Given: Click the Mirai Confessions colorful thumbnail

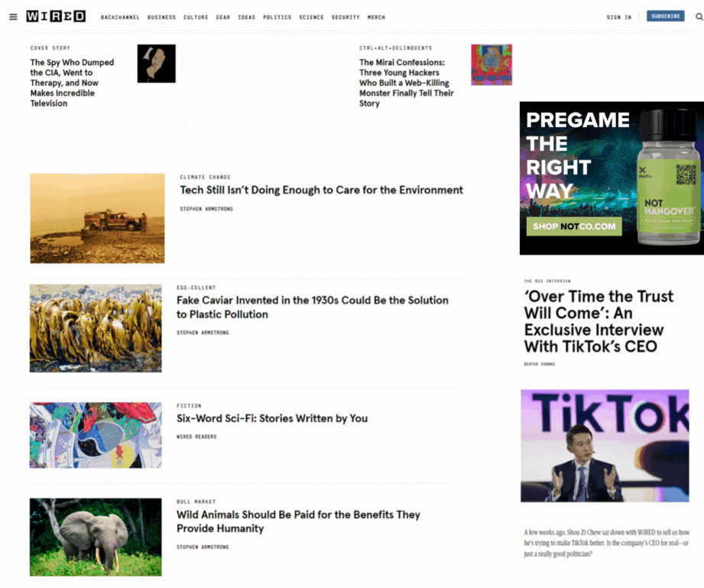Looking at the screenshot, I should click(492, 65).
